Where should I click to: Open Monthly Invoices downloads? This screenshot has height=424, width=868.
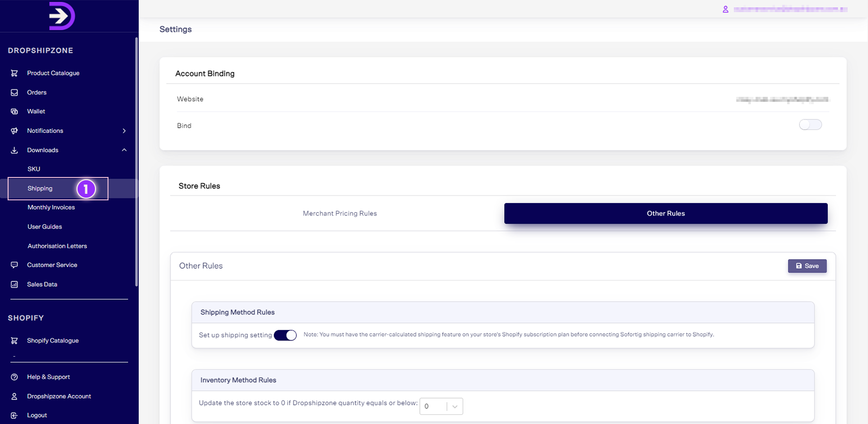click(51, 207)
